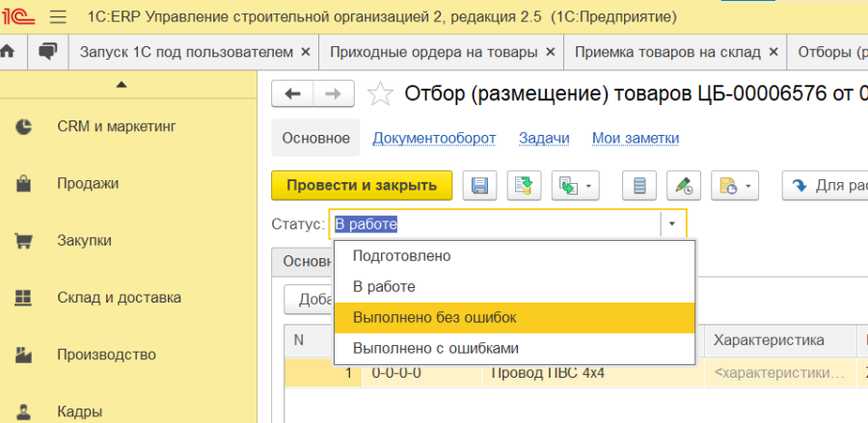Screen dimensions: 868x423
Task: Open the discussions chat bubble icon
Action: [47, 51]
